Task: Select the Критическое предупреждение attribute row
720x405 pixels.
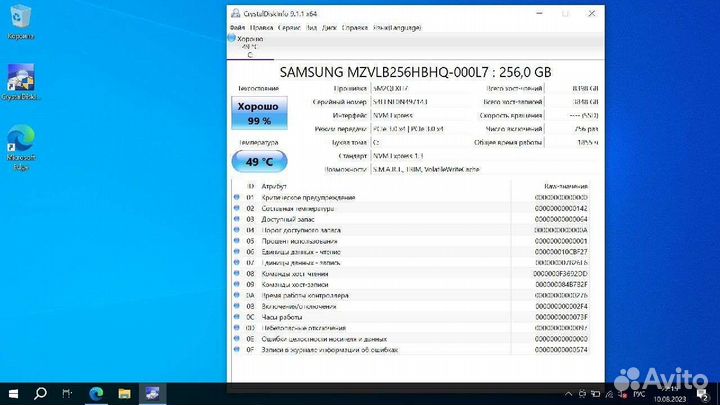Action: 411,197
